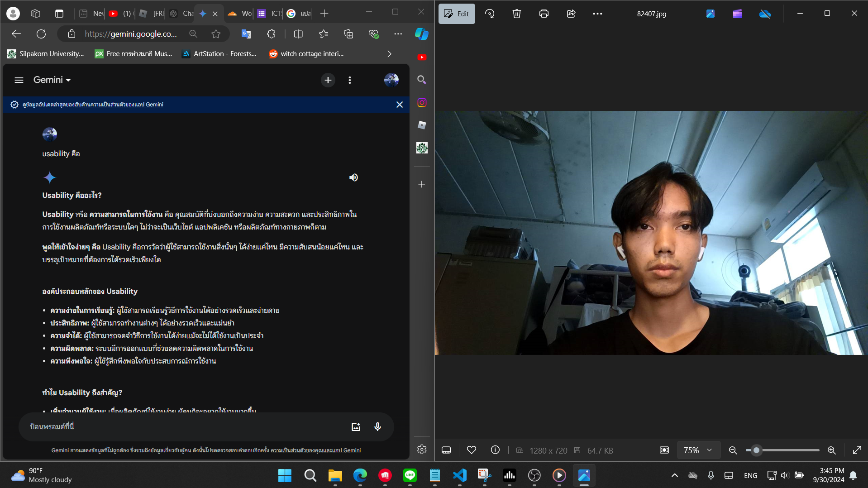The height and width of the screenshot is (488, 868).
Task: Click the Gemini new chat plus icon
Action: pos(328,80)
